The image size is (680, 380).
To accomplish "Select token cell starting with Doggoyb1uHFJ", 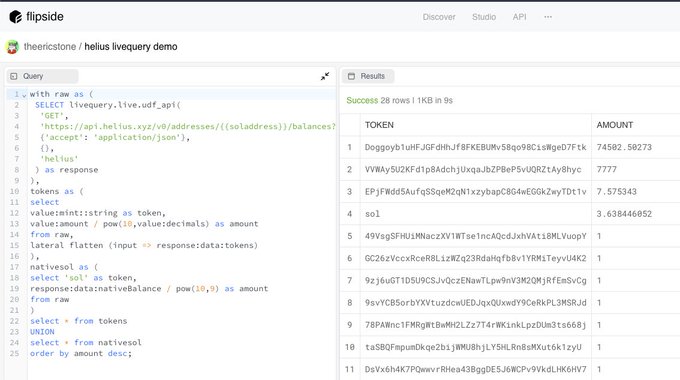I will pos(475,147).
